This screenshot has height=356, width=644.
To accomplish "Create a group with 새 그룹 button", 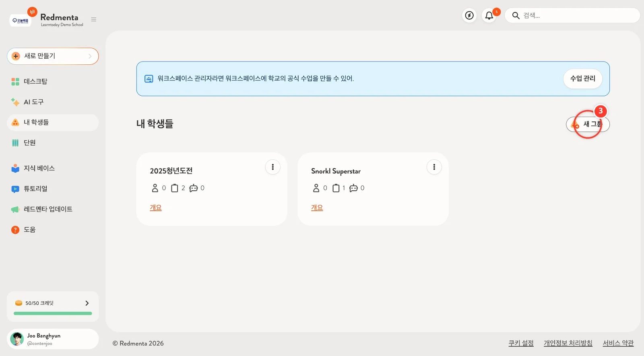I will tap(588, 124).
